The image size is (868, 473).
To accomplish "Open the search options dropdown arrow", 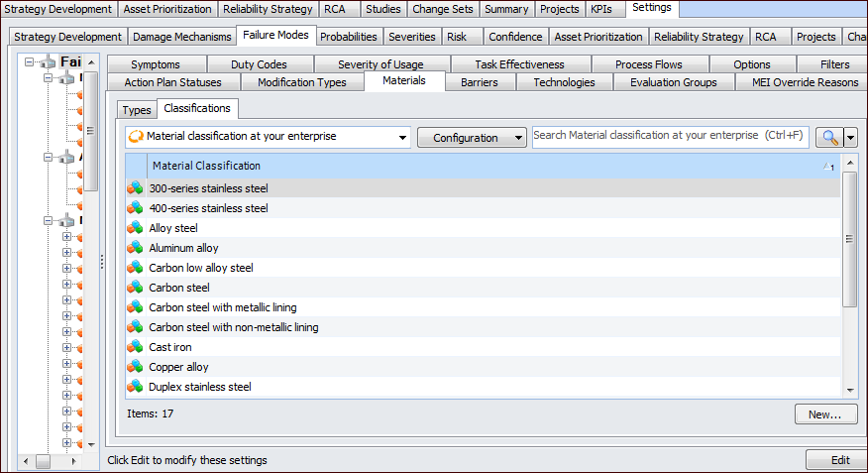I will 851,137.
